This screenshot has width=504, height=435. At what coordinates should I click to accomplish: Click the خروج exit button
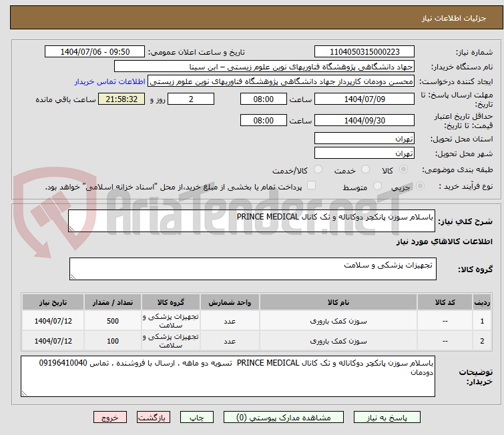[110, 418]
